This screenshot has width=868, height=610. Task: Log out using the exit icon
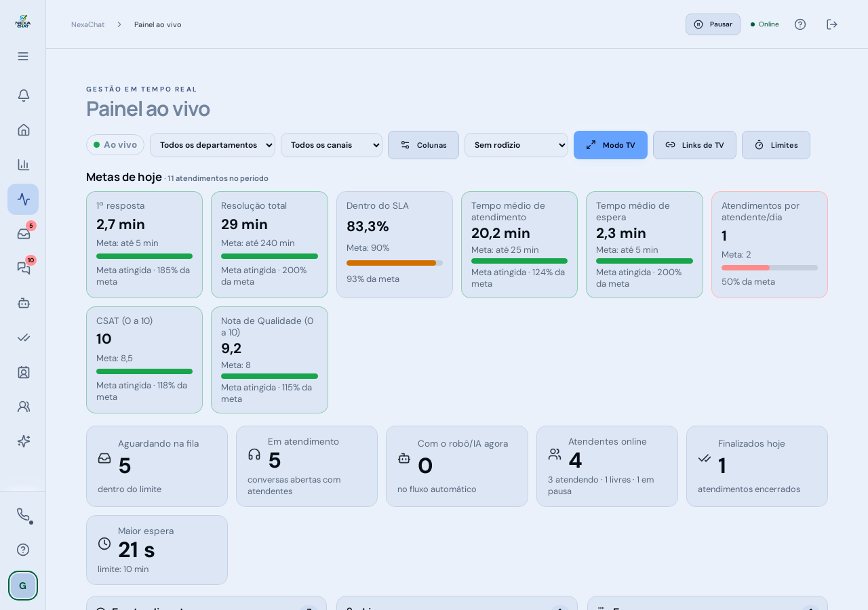832,24
